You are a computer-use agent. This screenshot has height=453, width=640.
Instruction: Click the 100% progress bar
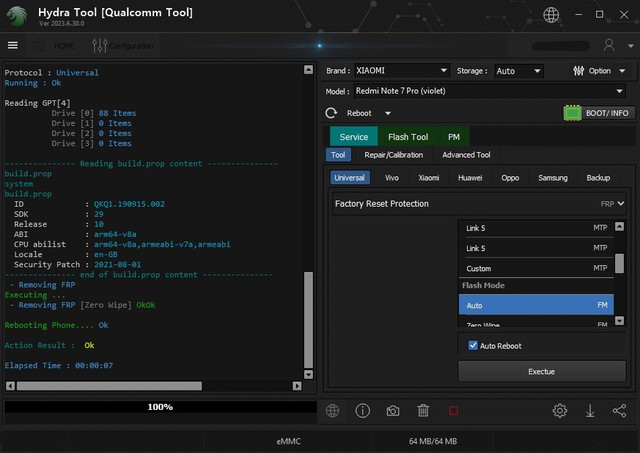160,406
